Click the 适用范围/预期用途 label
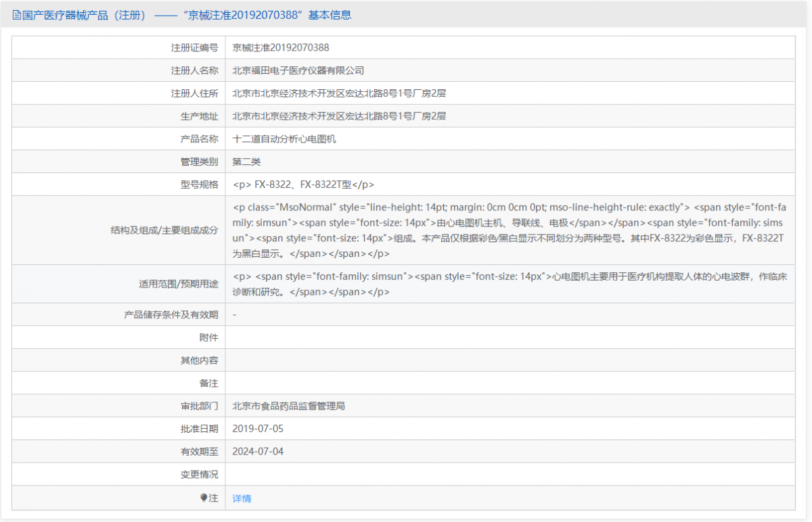The width and height of the screenshot is (812, 522). (x=179, y=284)
